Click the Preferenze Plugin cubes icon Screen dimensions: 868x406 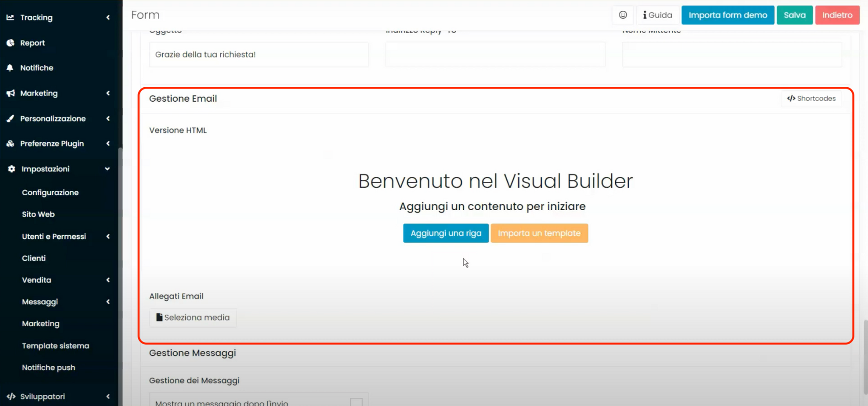pos(10,143)
